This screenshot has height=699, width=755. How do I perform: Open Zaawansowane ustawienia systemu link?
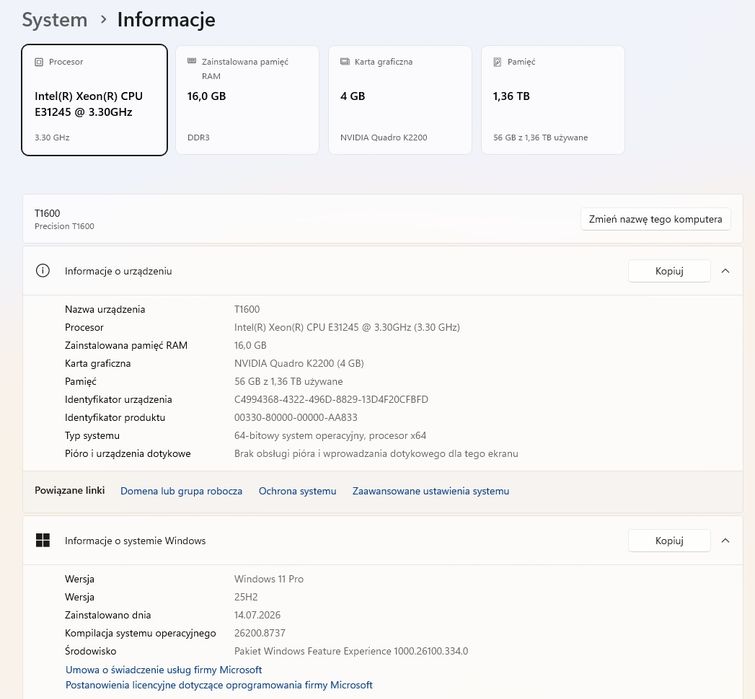click(430, 491)
